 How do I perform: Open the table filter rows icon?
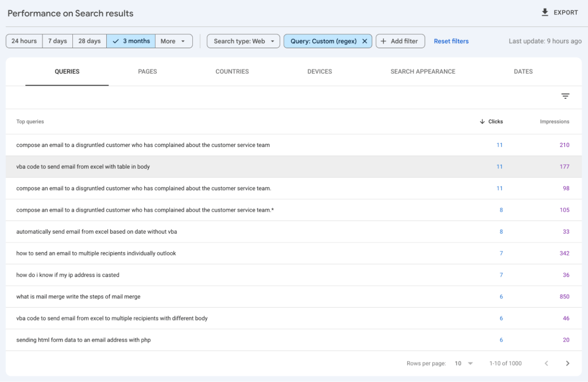[565, 97]
